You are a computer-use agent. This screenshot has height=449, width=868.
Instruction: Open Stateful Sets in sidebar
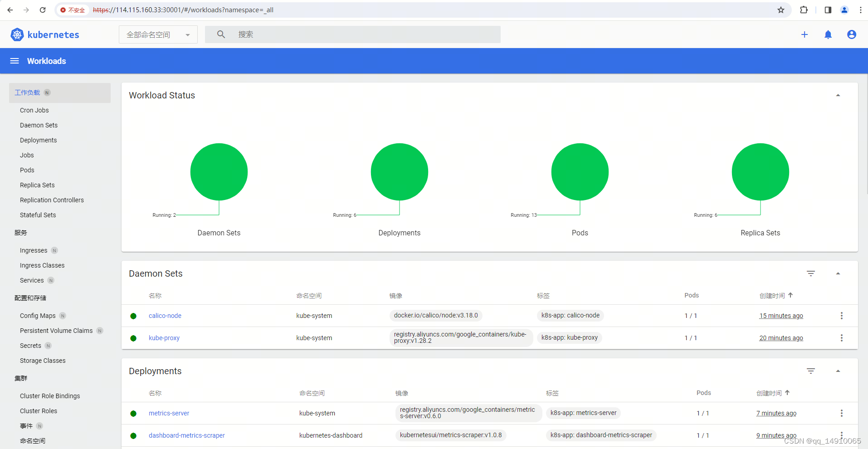pyautogui.click(x=38, y=215)
